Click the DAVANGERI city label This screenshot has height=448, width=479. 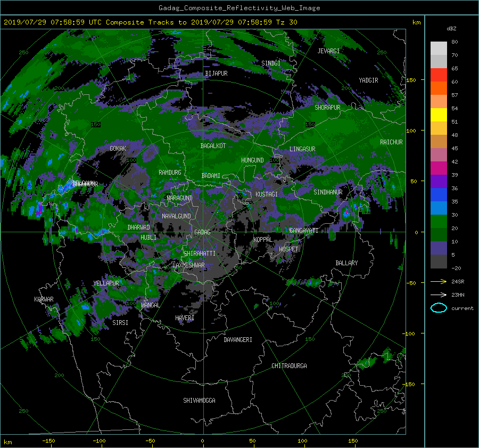click(238, 340)
